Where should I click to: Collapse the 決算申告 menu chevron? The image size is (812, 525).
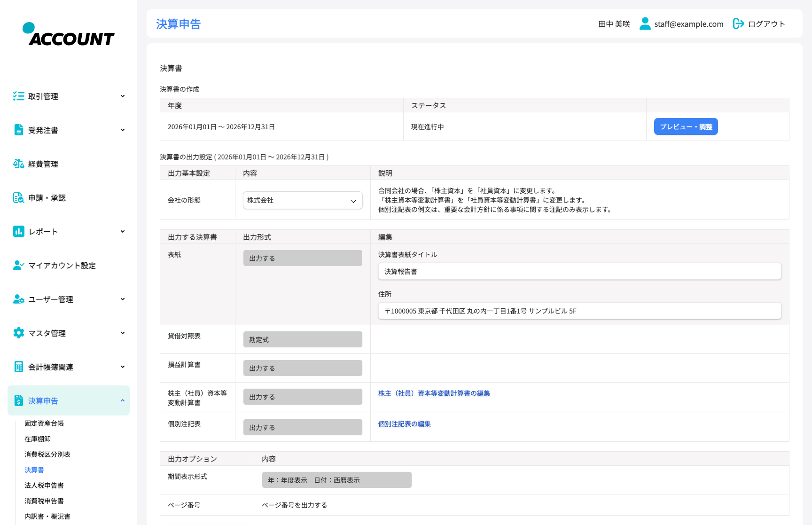click(x=123, y=401)
